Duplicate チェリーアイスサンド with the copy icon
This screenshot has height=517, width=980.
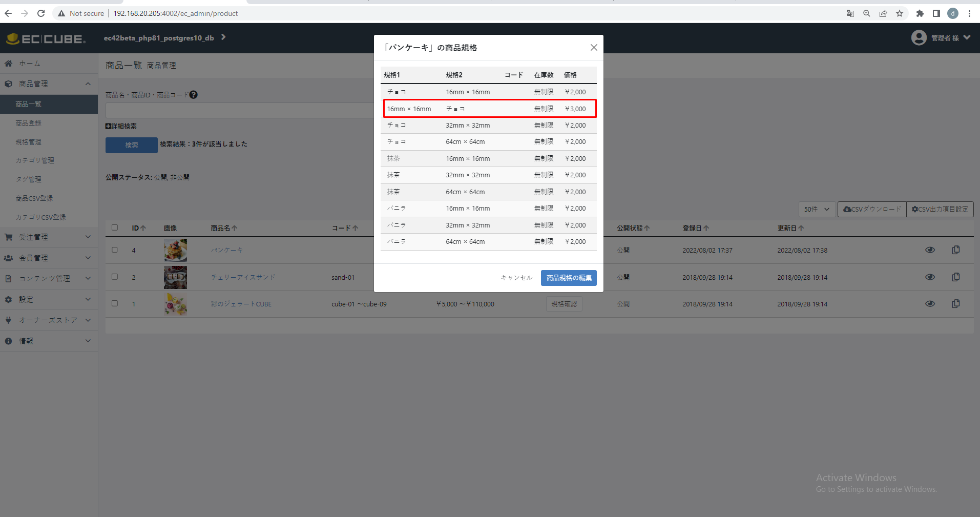point(955,277)
